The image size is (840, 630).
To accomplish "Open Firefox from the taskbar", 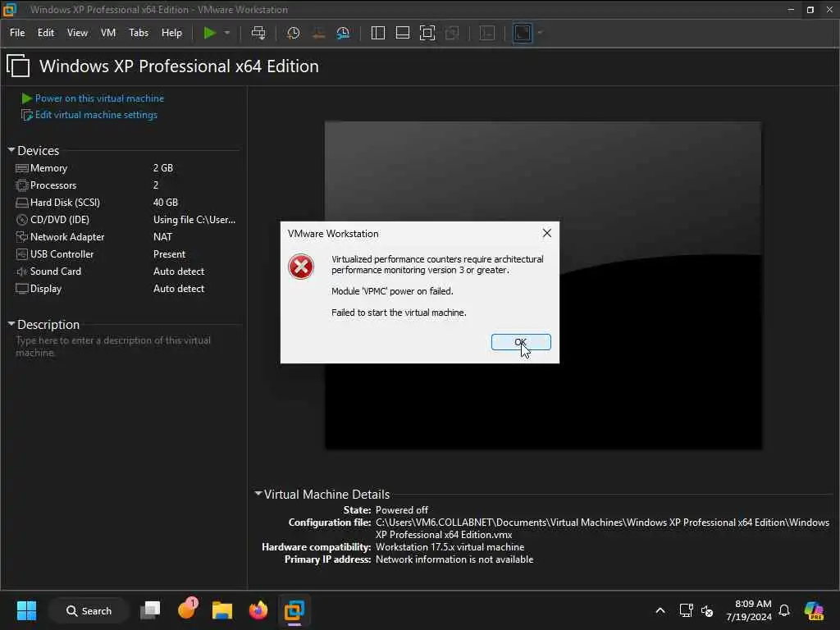I will tap(258, 610).
